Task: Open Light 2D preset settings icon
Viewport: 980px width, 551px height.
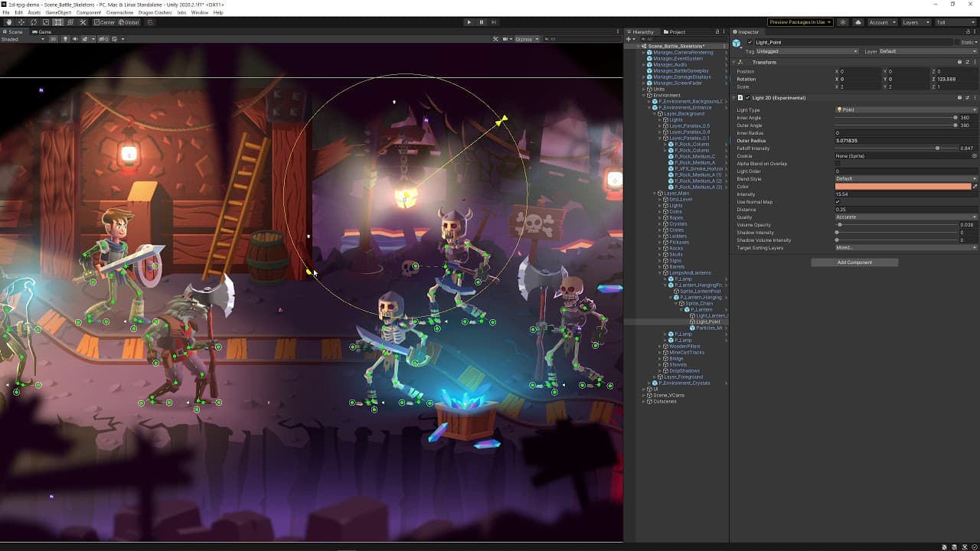Action: tap(968, 98)
